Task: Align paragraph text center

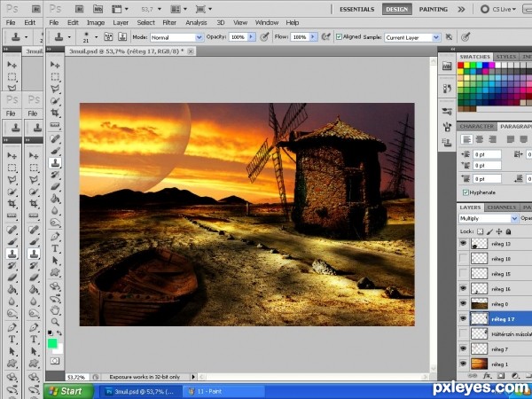Action: 480,139
